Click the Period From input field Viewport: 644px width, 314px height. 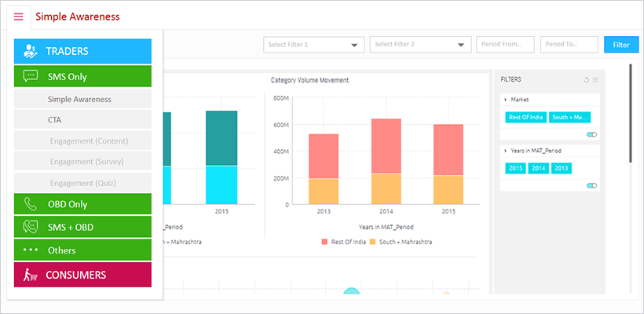point(505,45)
